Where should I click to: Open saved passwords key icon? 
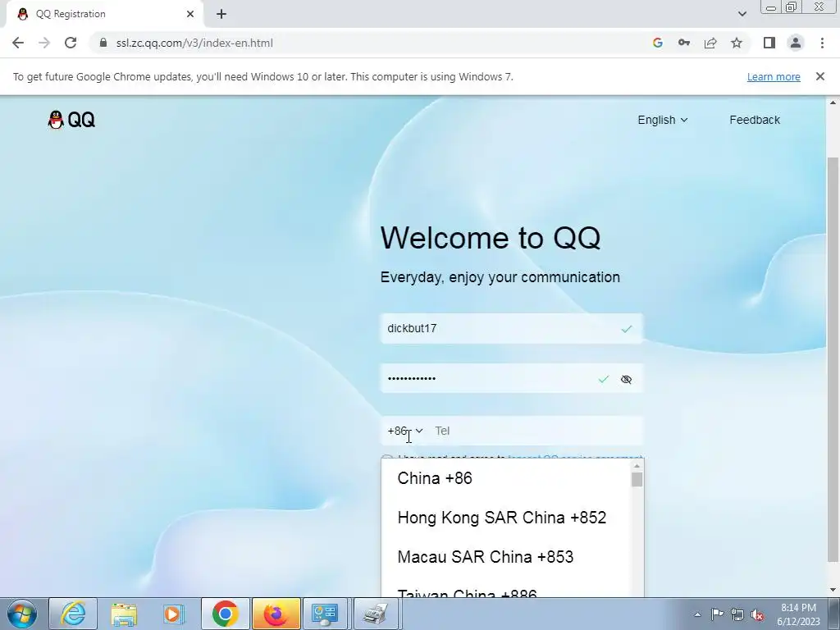click(684, 43)
